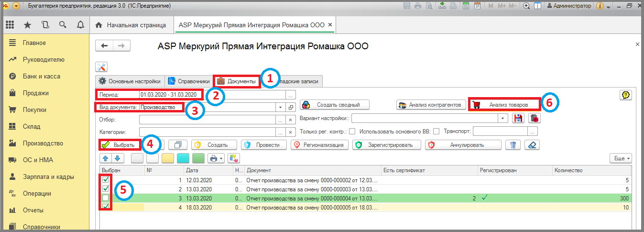Click the eraser clear icon
The height and width of the screenshot is (232, 644).
532,144
